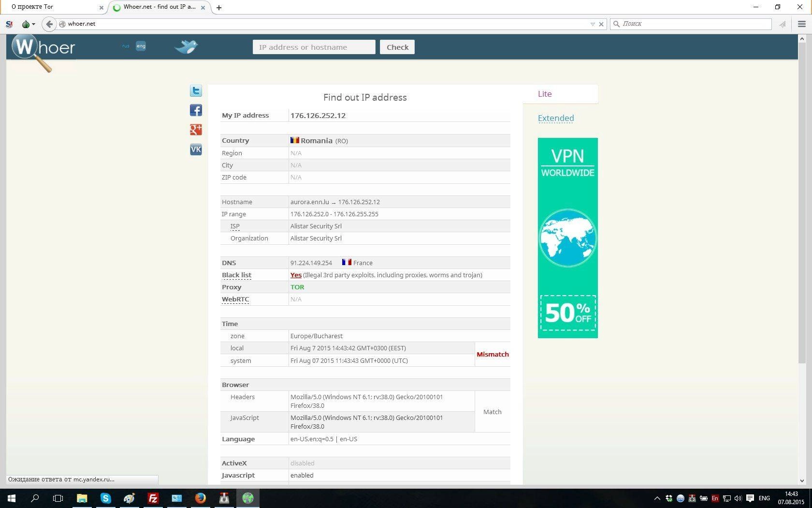Open the Windows Start menu
The height and width of the screenshot is (508, 812).
12,498
